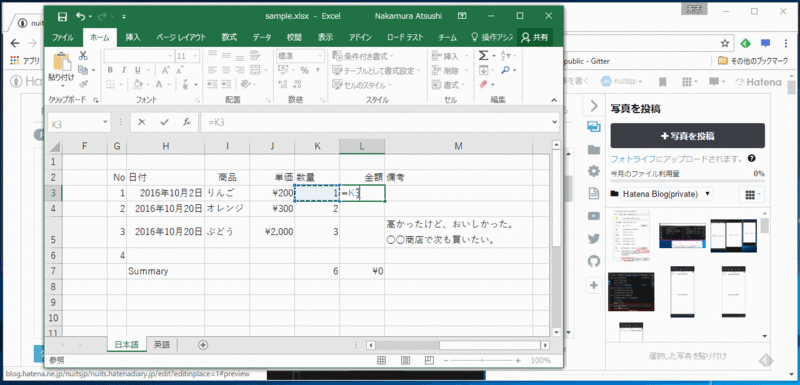The width and height of the screenshot is (800, 385).
Task: Click cell containing ¥2,000
Action: point(272,232)
